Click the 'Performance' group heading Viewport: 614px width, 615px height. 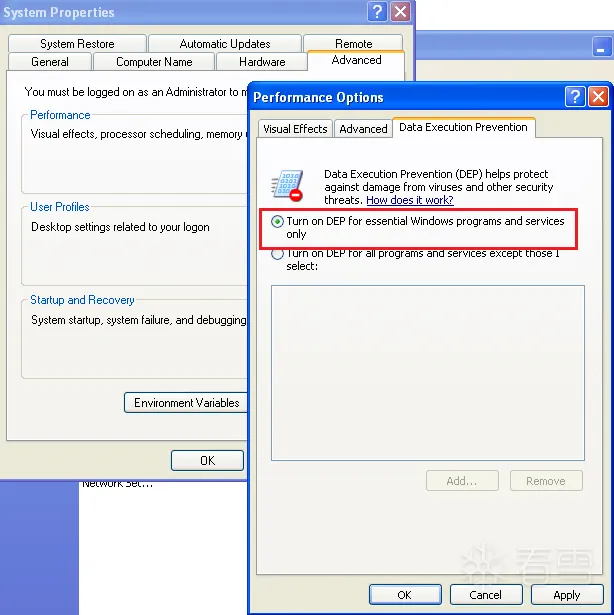pyautogui.click(x=60, y=115)
